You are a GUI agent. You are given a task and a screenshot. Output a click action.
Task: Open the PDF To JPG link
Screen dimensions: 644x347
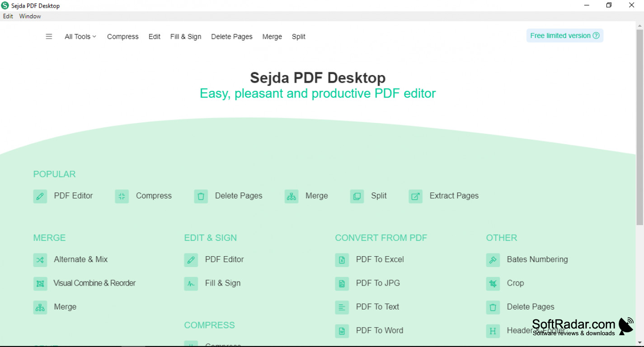(x=378, y=283)
